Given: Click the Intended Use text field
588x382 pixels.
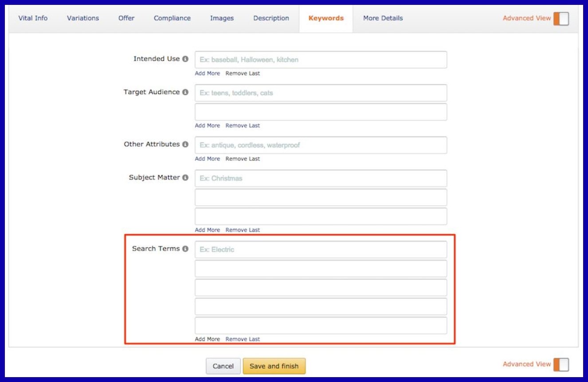Looking at the screenshot, I should (x=321, y=60).
